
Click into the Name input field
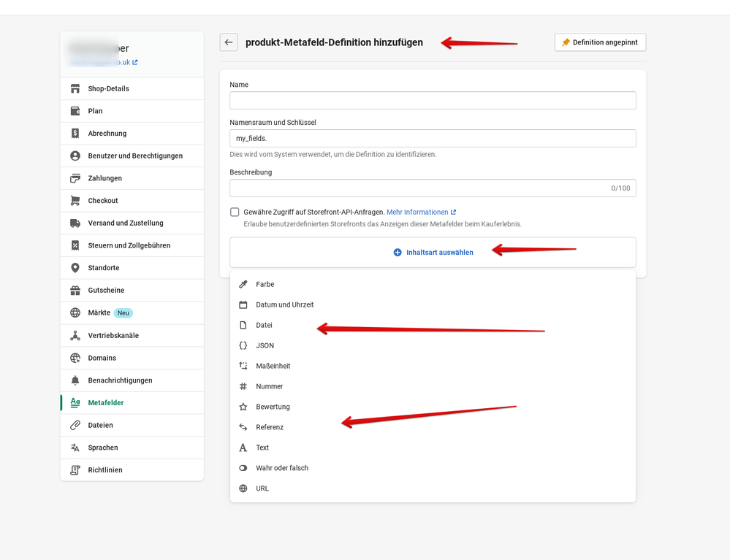coord(433,101)
